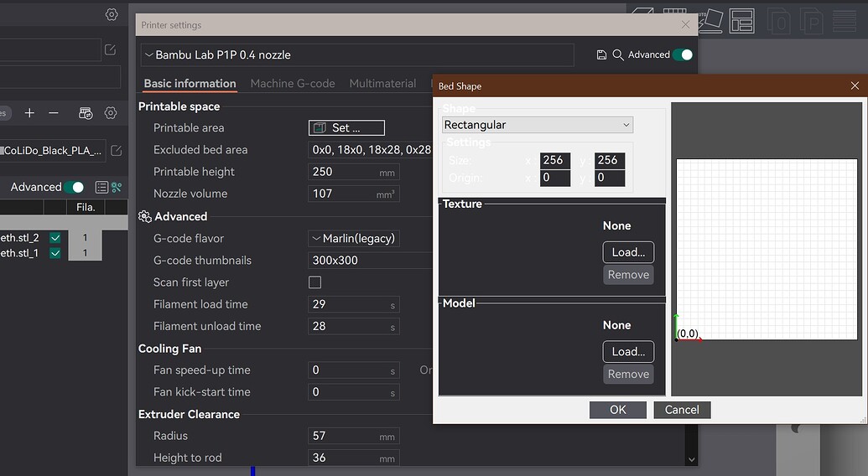Click the Filament unload time field
Screen dimensions: 868x476
(x=353, y=327)
